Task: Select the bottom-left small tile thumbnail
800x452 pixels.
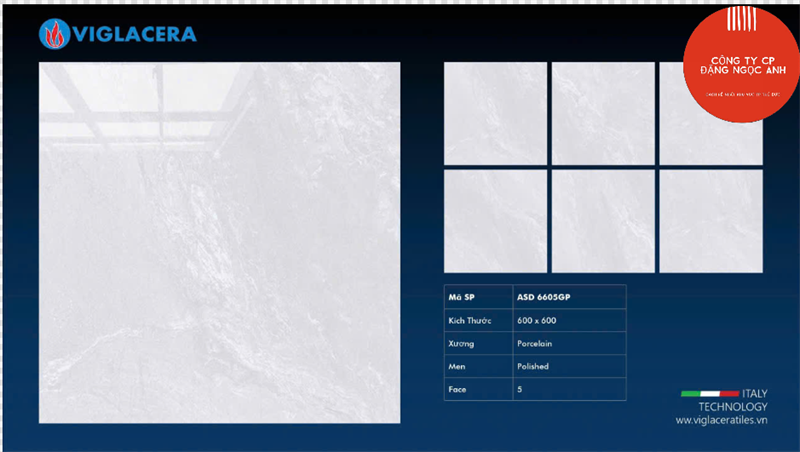Action: coord(495,220)
